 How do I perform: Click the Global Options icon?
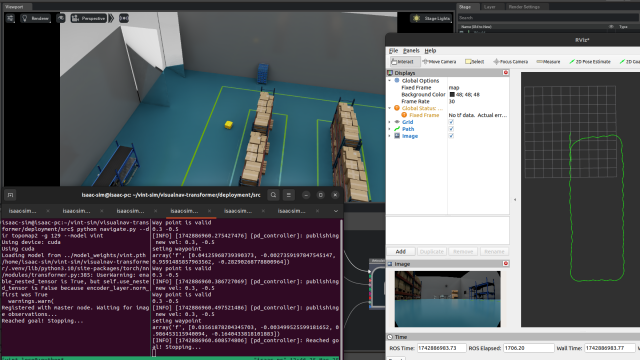397,81
